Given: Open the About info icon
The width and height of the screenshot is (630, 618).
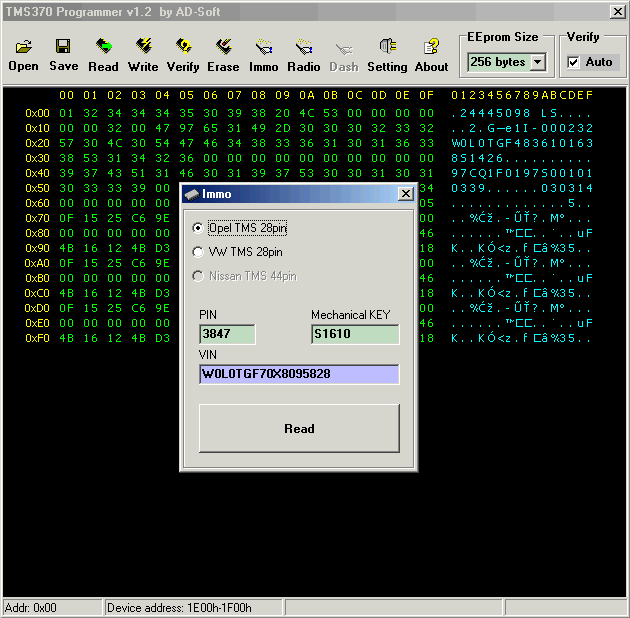Looking at the screenshot, I should (432, 55).
